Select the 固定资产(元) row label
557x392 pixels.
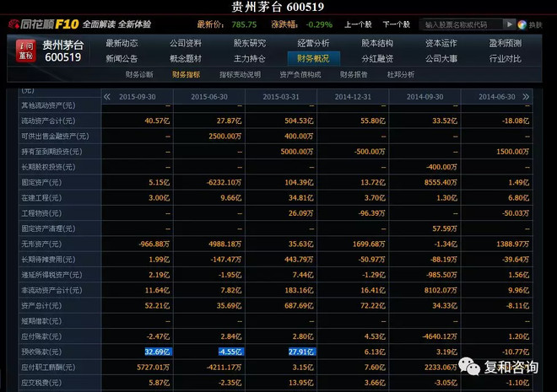tap(41, 182)
